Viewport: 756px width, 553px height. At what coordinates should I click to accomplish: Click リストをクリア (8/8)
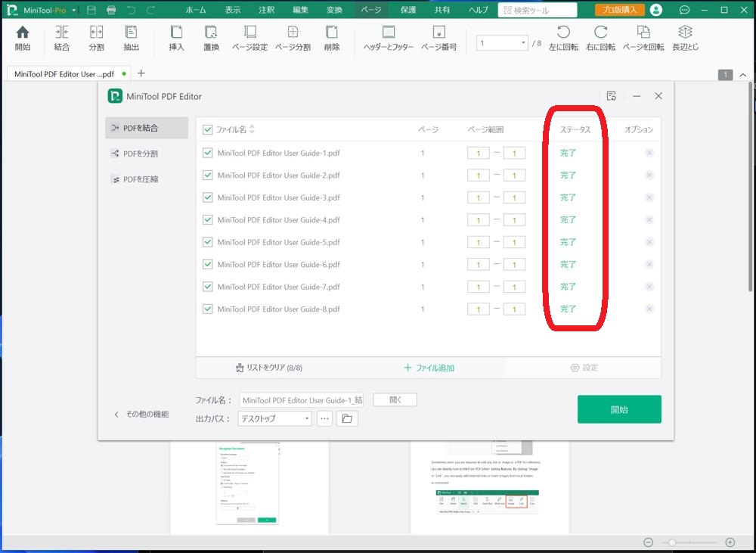point(269,368)
